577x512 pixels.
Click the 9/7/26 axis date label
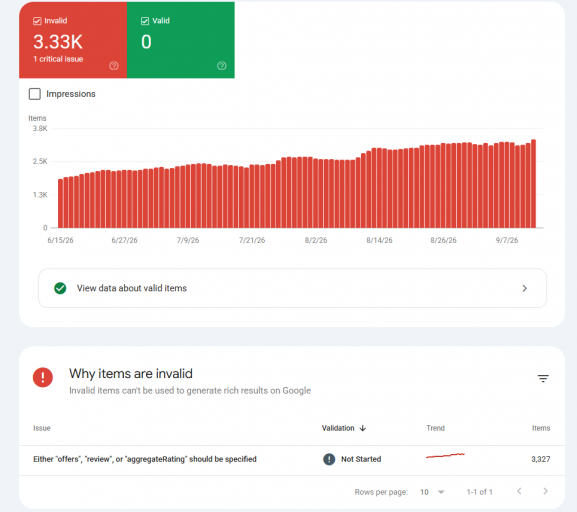point(507,240)
